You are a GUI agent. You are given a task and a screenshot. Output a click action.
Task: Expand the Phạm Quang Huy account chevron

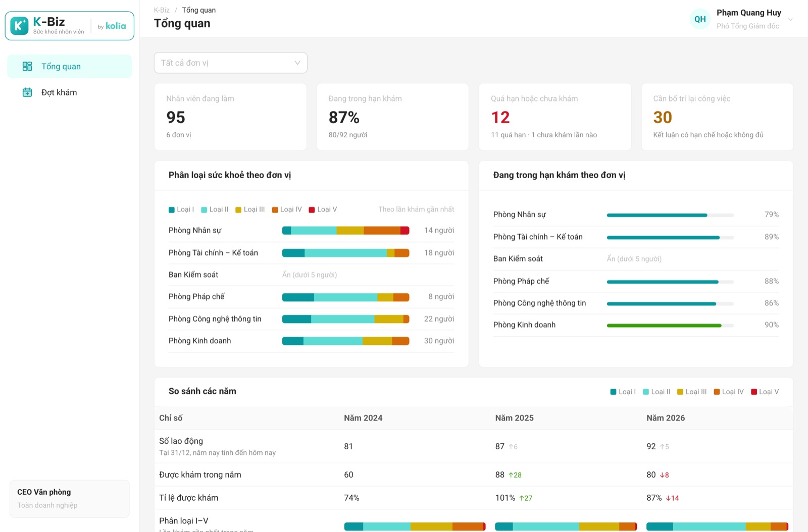point(790,20)
